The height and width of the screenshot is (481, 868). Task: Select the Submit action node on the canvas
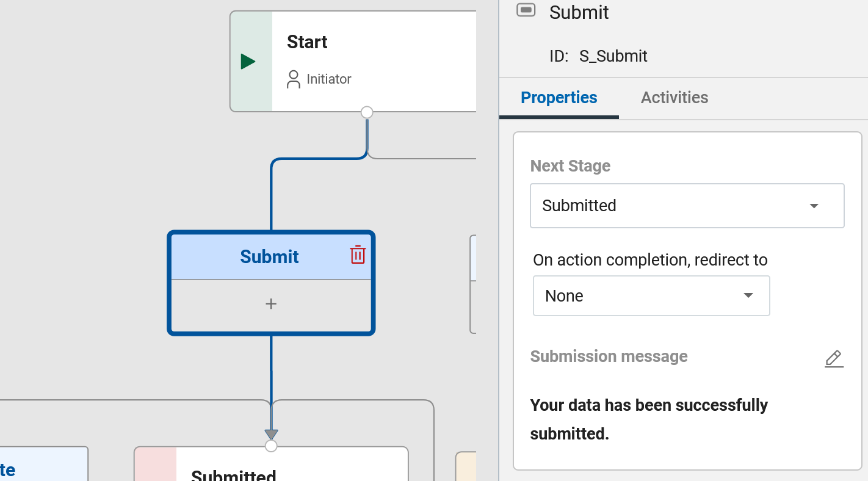pyautogui.click(x=271, y=256)
